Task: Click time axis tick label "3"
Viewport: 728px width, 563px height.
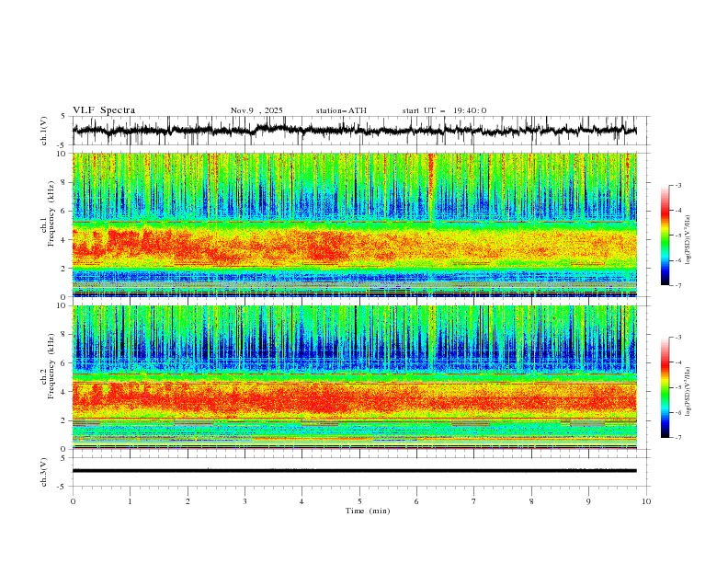Action: pyautogui.click(x=245, y=501)
